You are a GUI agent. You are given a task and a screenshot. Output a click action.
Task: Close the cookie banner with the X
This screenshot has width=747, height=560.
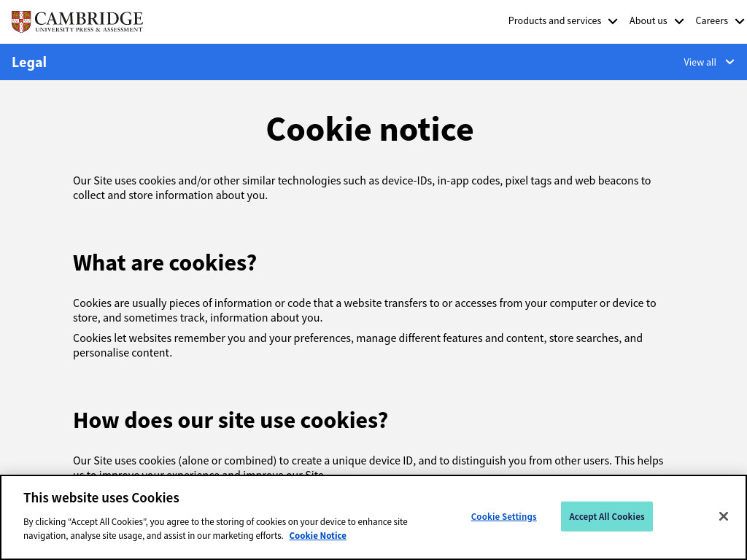click(x=723, y=516)
